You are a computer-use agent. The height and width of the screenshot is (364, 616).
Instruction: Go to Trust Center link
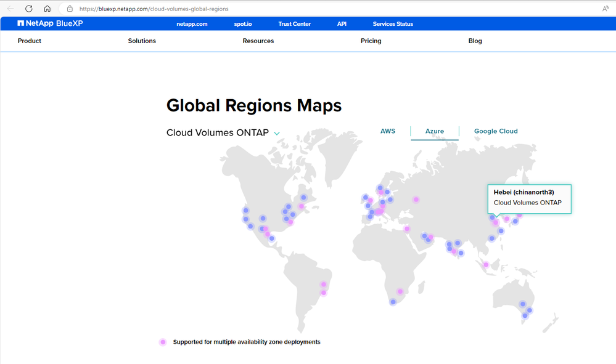295,24
